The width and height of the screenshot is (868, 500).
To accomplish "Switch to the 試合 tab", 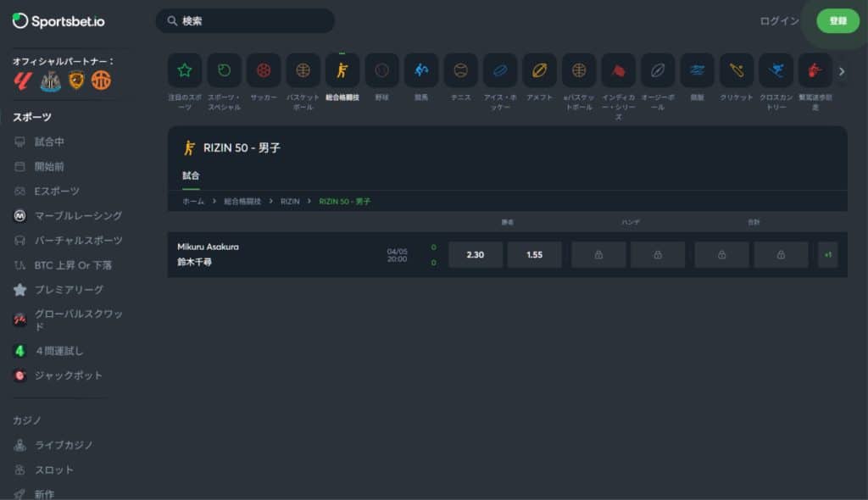I will click(x=191, y=175).
